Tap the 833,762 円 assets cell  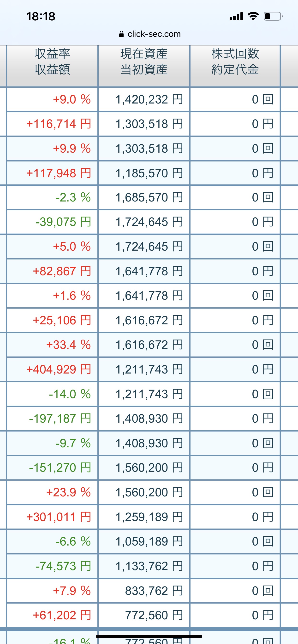click(x=154, y=591)
